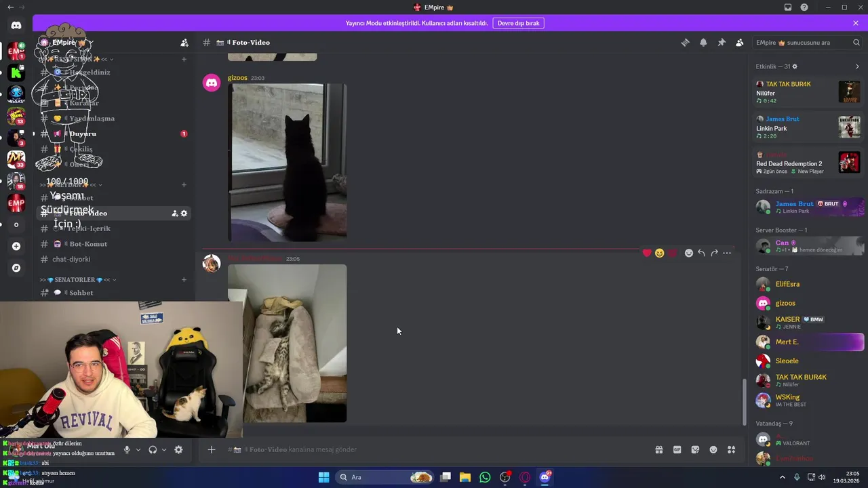The width and height of the screenshot is (868, 488).
Task: Dismiss the streamer mode banner
Action: [856, 23]
